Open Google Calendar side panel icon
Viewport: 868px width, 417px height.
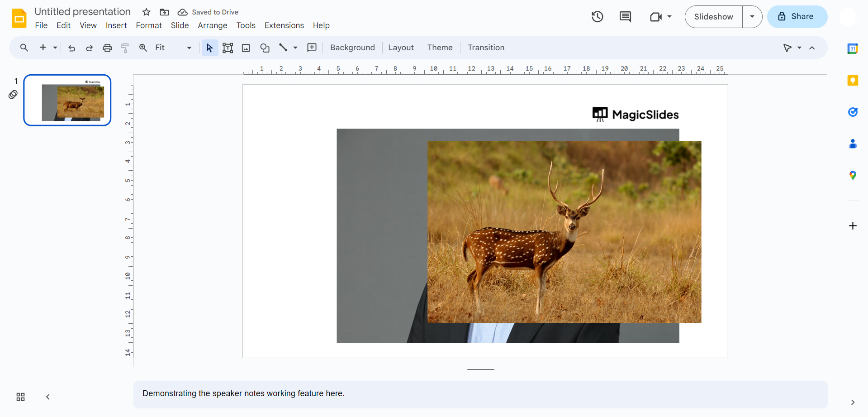(x=853, y=49)
